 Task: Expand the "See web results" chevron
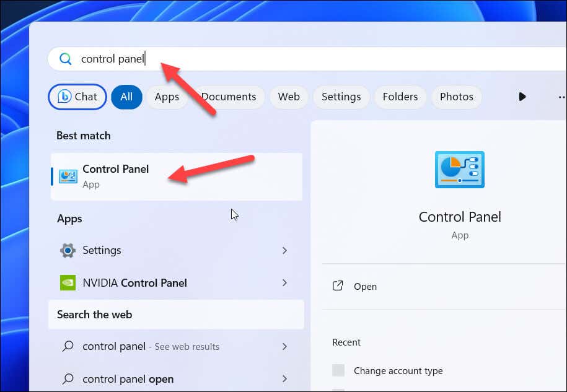(x=284, y=346)
